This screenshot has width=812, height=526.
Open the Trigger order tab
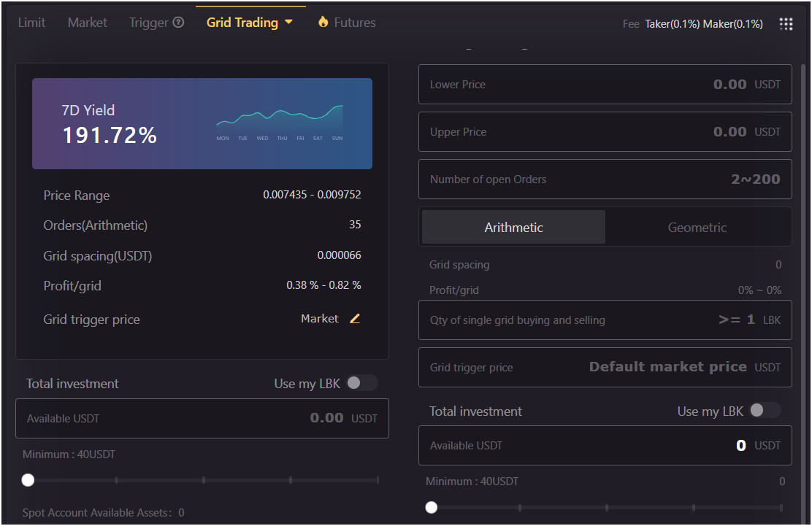point(149,23)
